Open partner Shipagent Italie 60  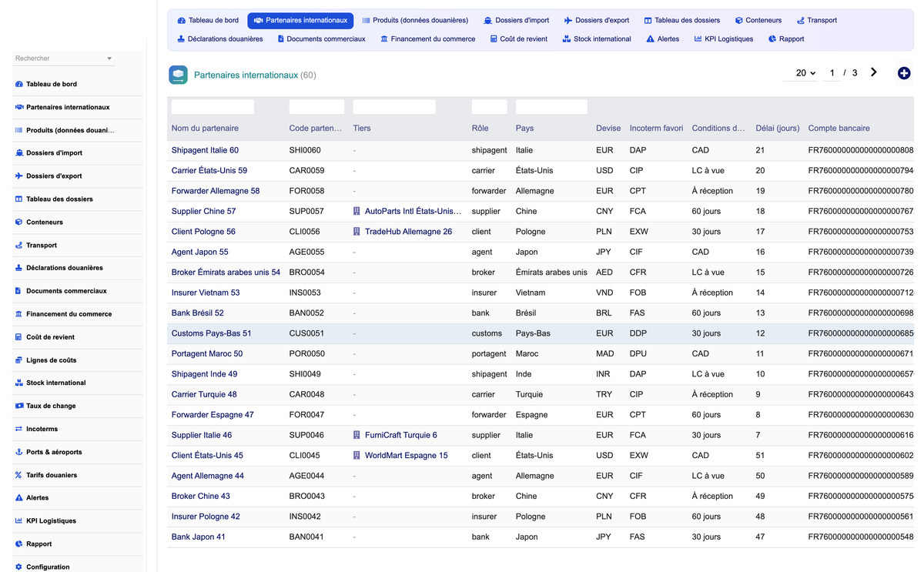(x=205, y=150)
